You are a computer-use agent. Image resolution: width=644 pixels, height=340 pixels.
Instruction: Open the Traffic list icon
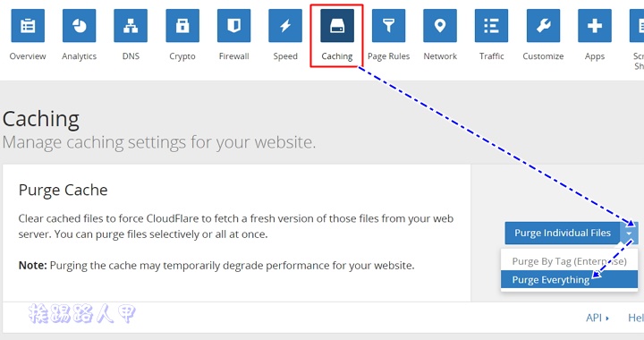491,25
